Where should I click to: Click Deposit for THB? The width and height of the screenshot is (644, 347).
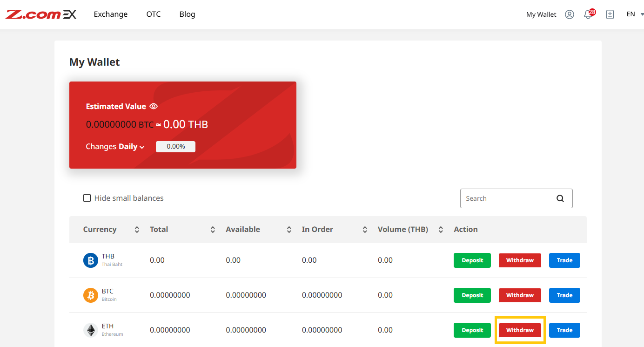tap(472, 260)
